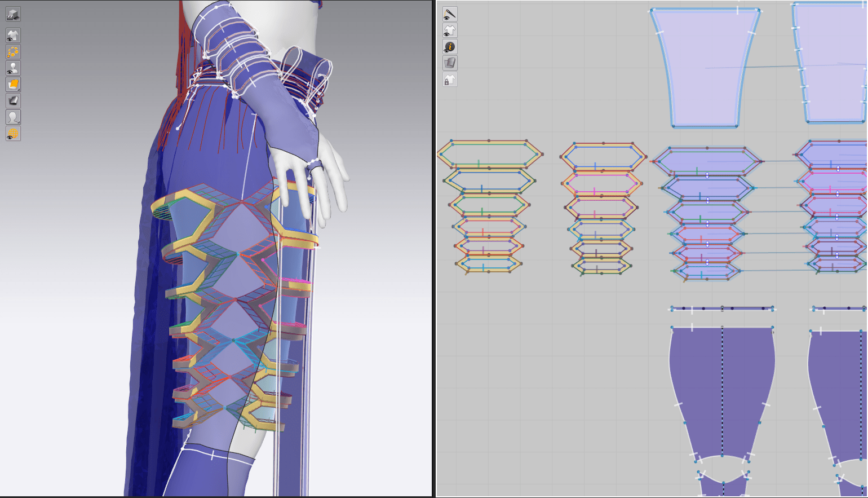Toggle the needle seamline display in 2D window
Viewport: 868px width, 498px height.
(x=450, y=14)
